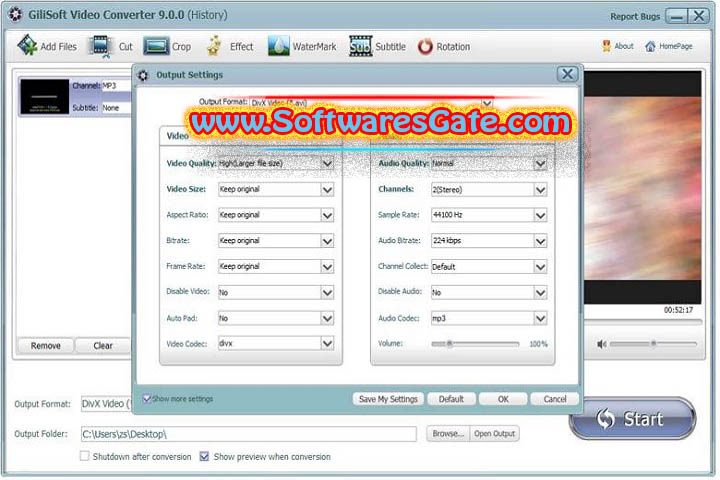
Task: Expand the Frame Rate dropdown
Action: click(327, 266)
